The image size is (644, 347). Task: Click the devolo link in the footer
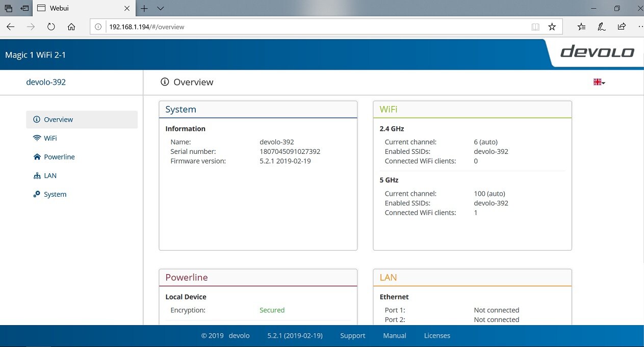pos(239,336)
